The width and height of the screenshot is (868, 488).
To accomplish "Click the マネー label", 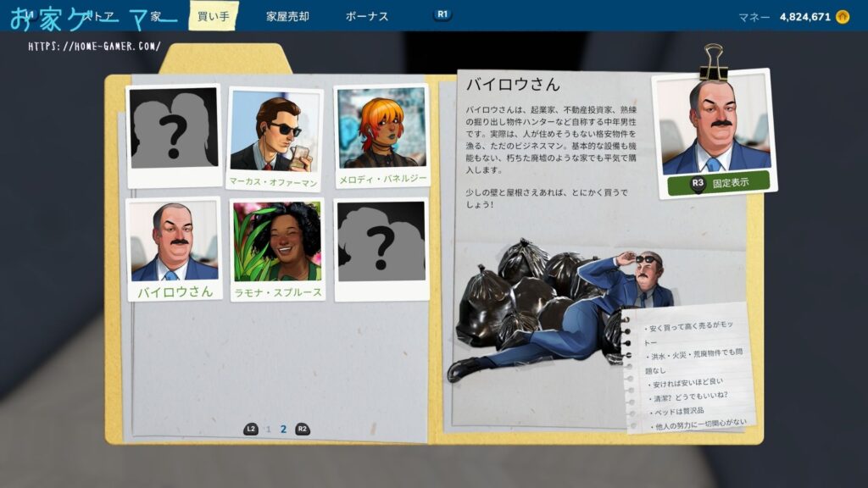I will 754,18.
